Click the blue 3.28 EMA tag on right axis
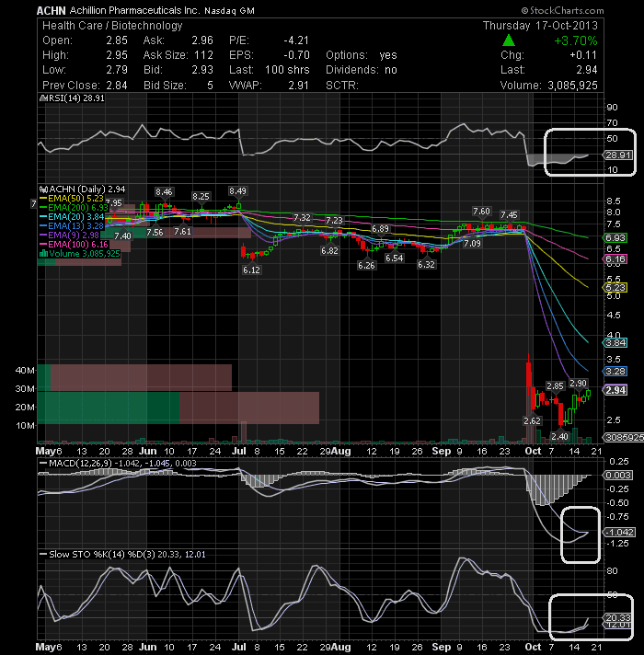Image resolution: width=644 pixels, height=655 pixels. tap(615, 371)
